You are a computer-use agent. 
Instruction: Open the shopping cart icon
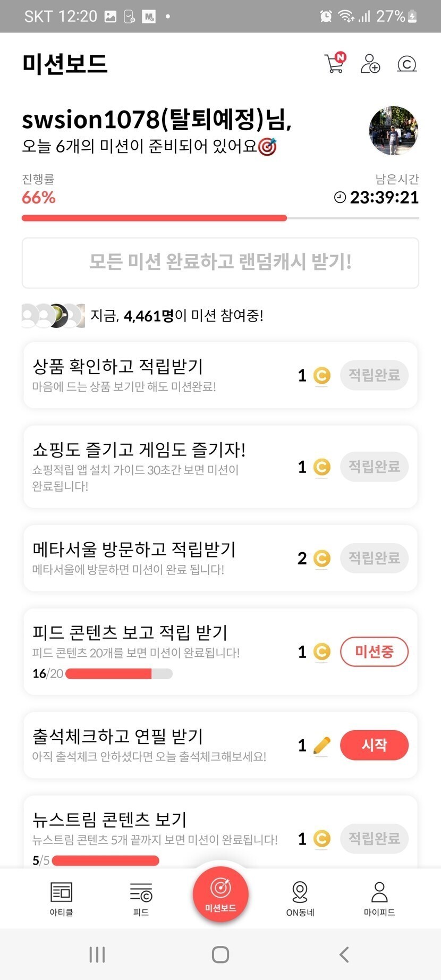tap(334, 63)
